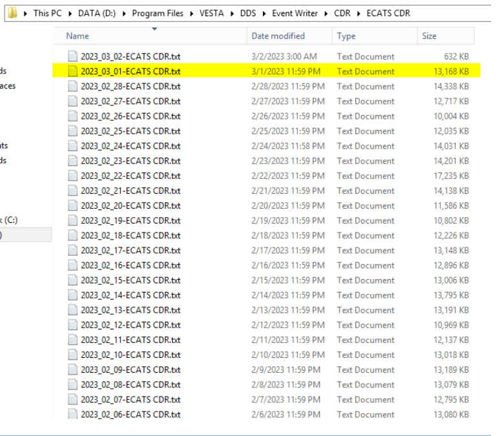Click the file icon of 2023_02_26-ECATS CDR.txt
This screenshot has height=436, width=504.
tap(72, 116)
